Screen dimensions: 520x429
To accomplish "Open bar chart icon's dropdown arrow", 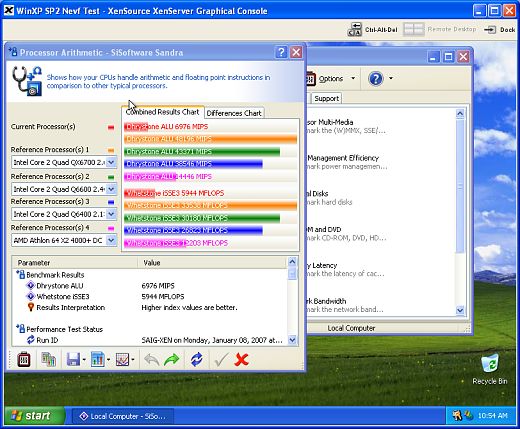I will coord(108,360).
